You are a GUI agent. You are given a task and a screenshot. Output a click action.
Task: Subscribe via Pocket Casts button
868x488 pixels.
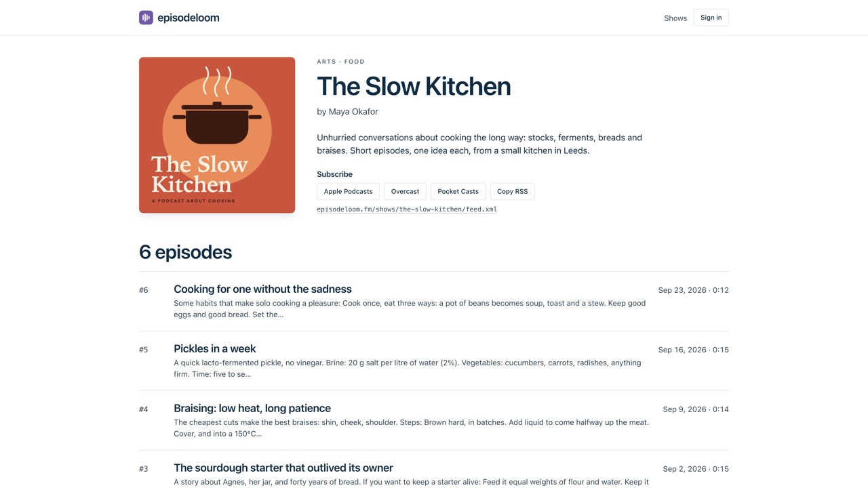[458, 191]
